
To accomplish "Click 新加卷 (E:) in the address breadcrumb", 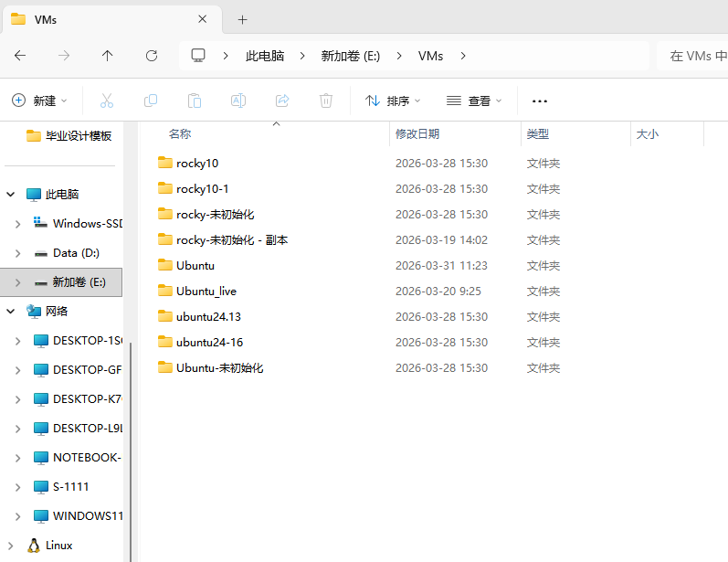I will click(x=351, y=56).
